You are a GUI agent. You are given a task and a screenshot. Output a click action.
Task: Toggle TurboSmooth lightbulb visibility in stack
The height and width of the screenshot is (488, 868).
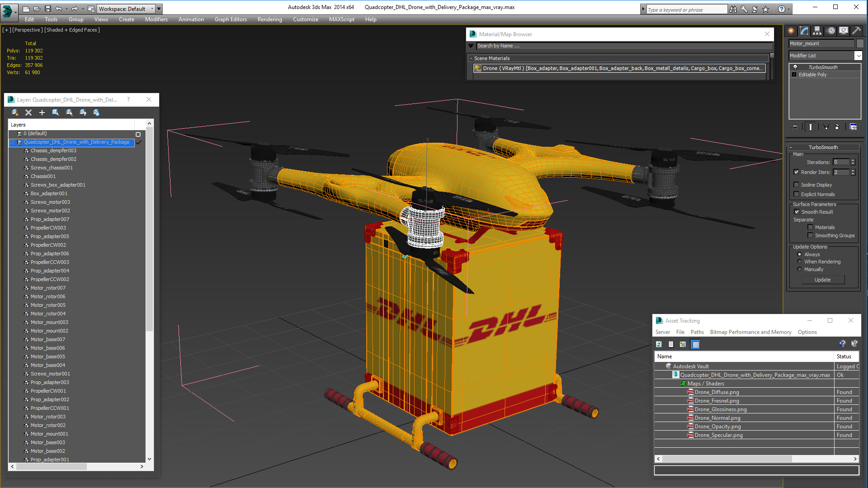tap(795, 67)
